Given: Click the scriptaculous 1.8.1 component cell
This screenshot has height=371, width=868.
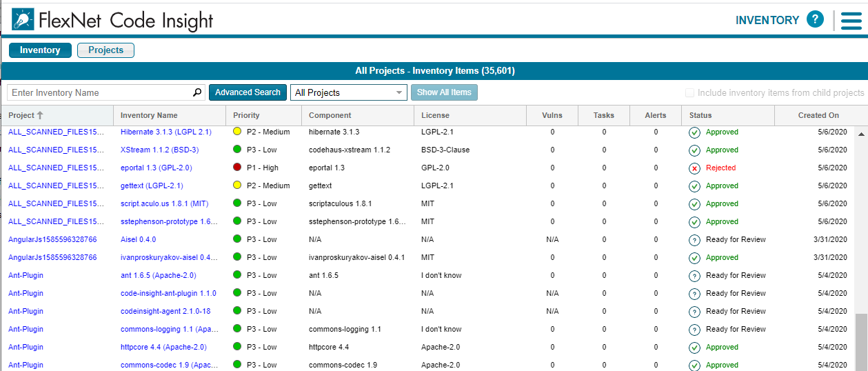Looking at the screenshot, I should point(341,203).
